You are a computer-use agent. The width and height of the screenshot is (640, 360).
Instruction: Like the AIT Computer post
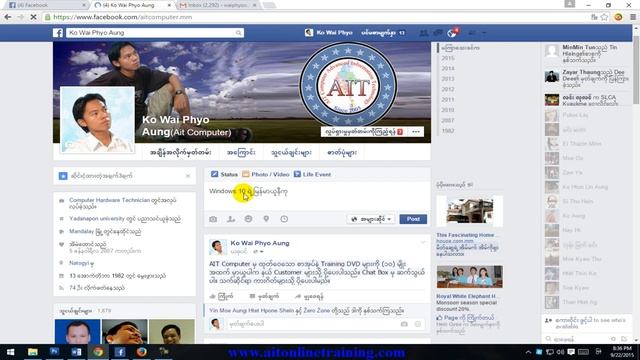coord(222,296)
